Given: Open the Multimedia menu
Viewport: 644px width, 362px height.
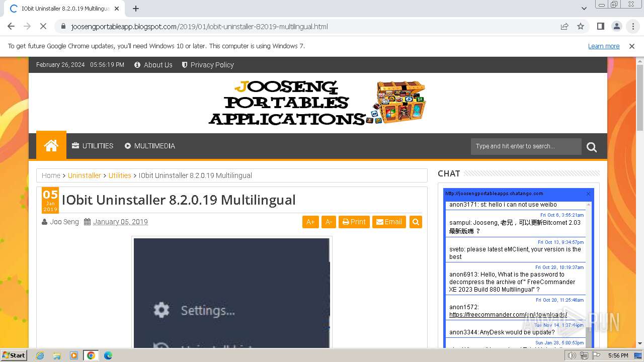Looking at the screenshot, I should click(x=150, y=146).
